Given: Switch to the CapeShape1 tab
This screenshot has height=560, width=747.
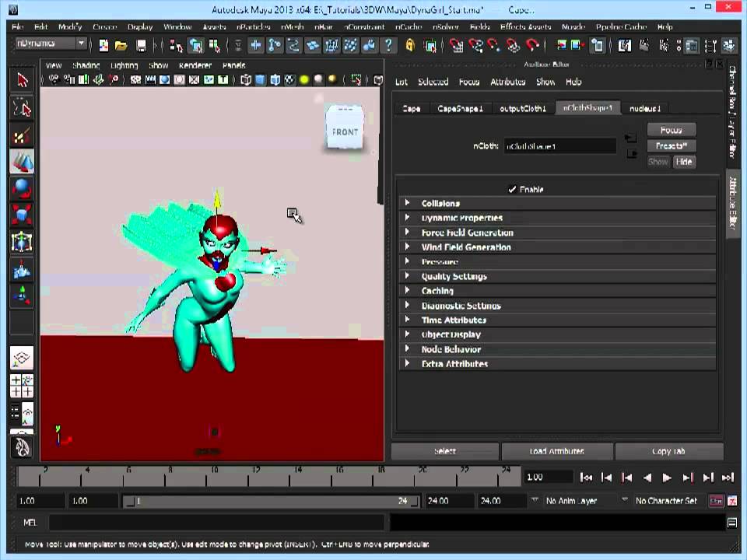Looking at the screenshot, I should coord(460,109).
